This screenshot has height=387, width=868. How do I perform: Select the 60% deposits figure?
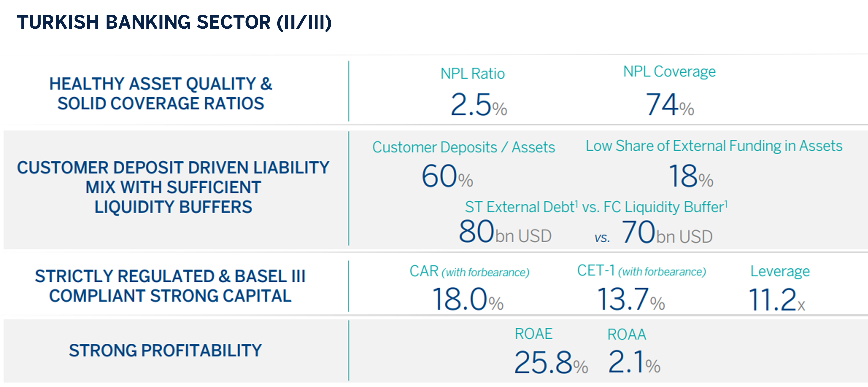(447, 176)
